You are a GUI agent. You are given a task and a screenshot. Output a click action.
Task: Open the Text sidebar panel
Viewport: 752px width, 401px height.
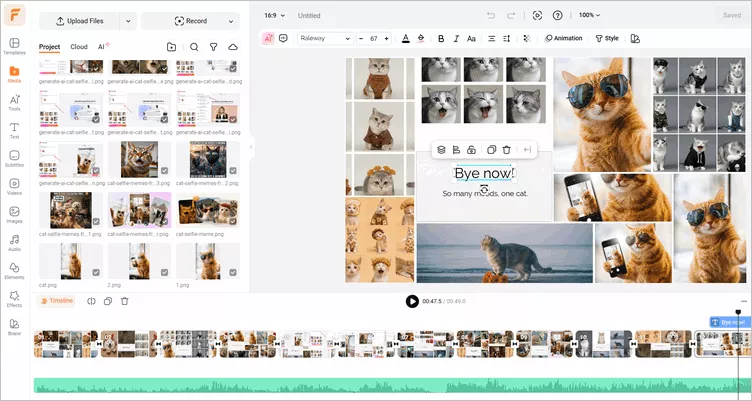pyautogui.click(x=14, y=130)
